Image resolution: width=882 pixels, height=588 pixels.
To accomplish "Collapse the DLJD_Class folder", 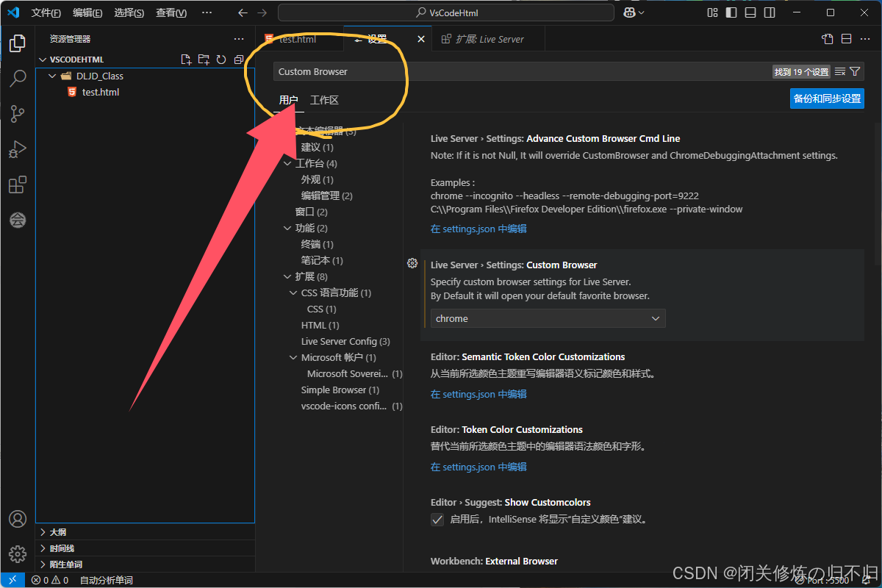I will point(52,76).
